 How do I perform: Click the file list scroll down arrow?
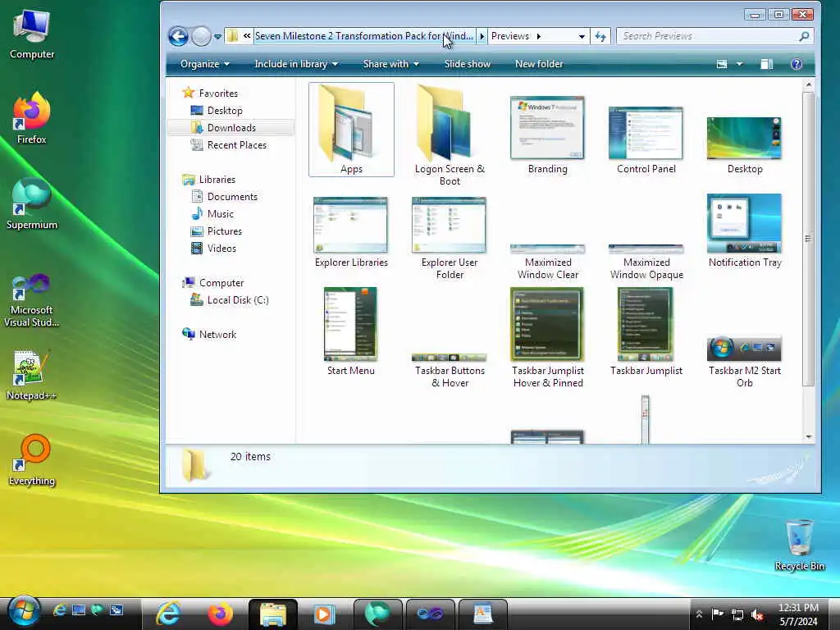(x=809, y=437)
